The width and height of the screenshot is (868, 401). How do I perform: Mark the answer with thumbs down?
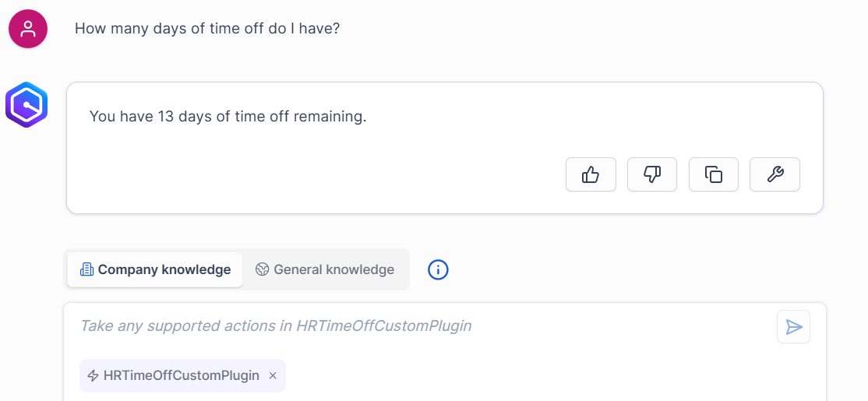(652, 174)
